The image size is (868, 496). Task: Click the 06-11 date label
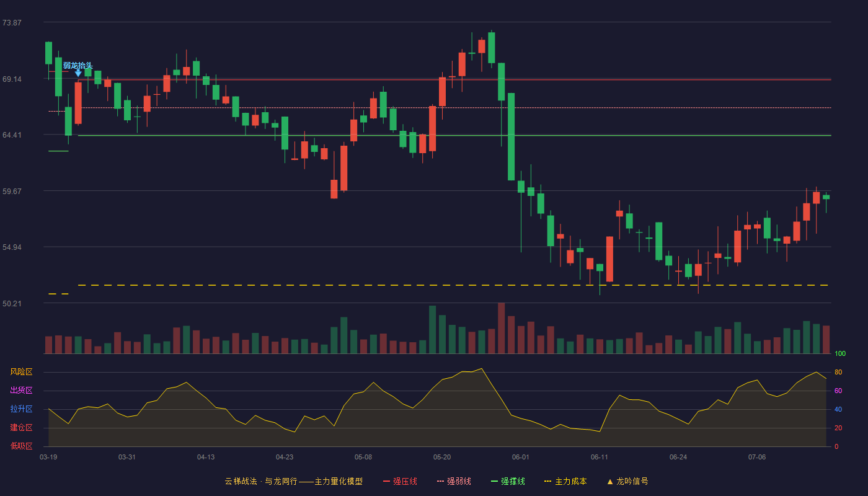click(600, 457)
